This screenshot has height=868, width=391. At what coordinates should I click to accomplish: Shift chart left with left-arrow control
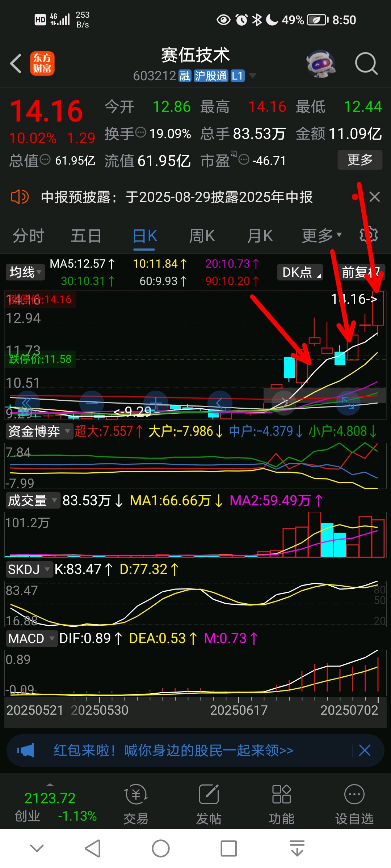tap(219, 403)
